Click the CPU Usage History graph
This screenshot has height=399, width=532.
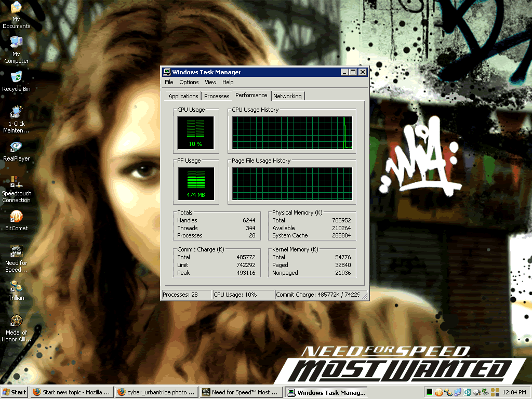[292, 132]
